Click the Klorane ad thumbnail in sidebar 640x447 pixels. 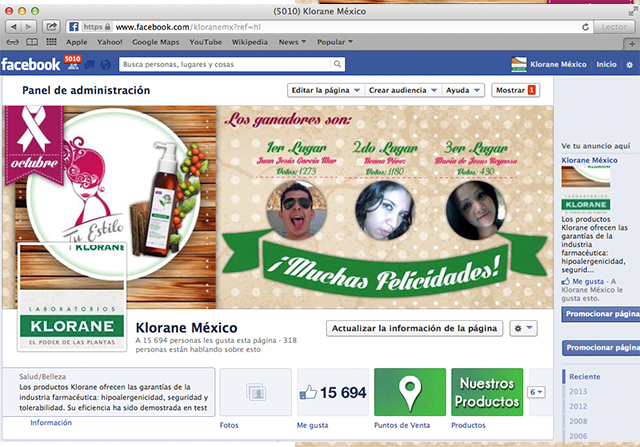point(586,189)
